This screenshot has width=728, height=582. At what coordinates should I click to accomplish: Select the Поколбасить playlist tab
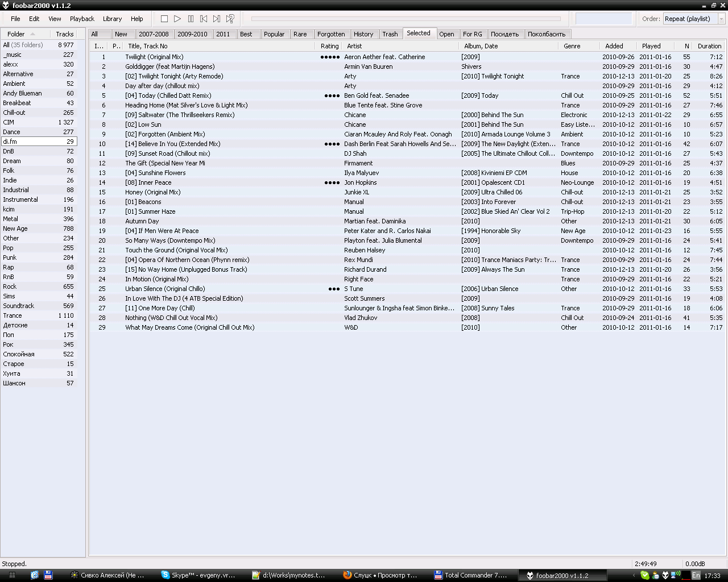coord(547,34)
